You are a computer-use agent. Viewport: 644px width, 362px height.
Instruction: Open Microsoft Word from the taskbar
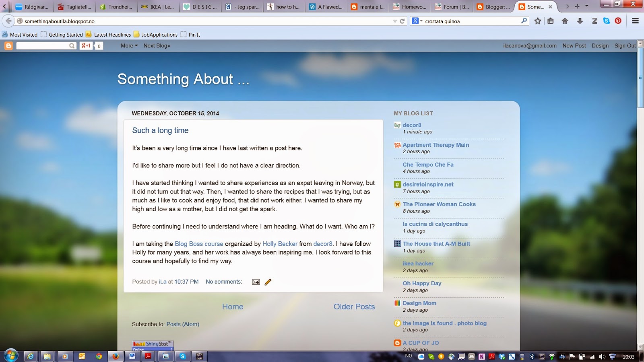[132, 356]
